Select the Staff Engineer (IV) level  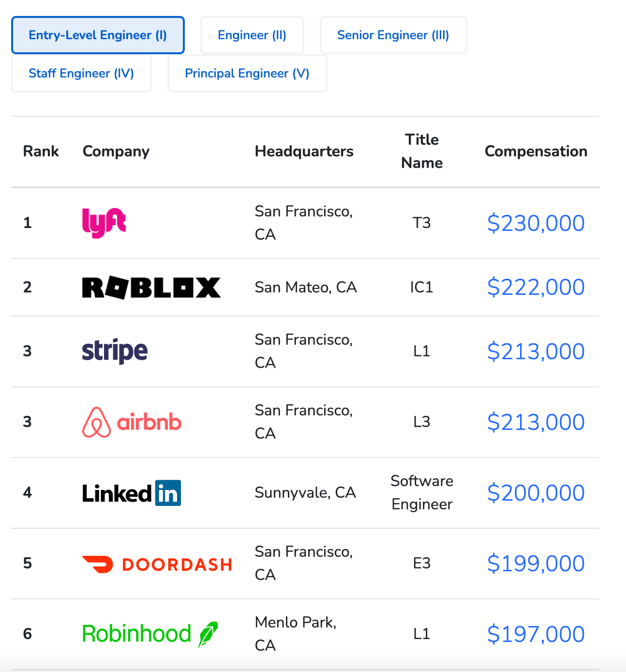pos(81,73)
